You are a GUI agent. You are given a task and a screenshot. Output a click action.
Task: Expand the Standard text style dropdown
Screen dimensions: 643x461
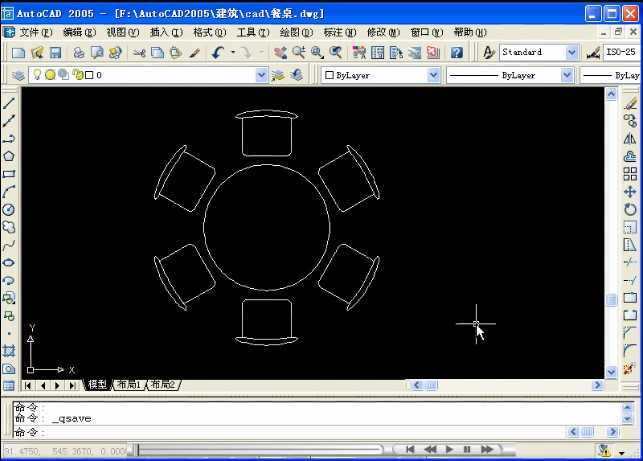pos(571,52)
